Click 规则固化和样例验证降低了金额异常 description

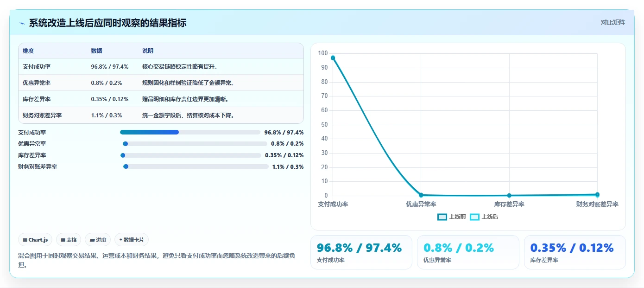[188, 83]
